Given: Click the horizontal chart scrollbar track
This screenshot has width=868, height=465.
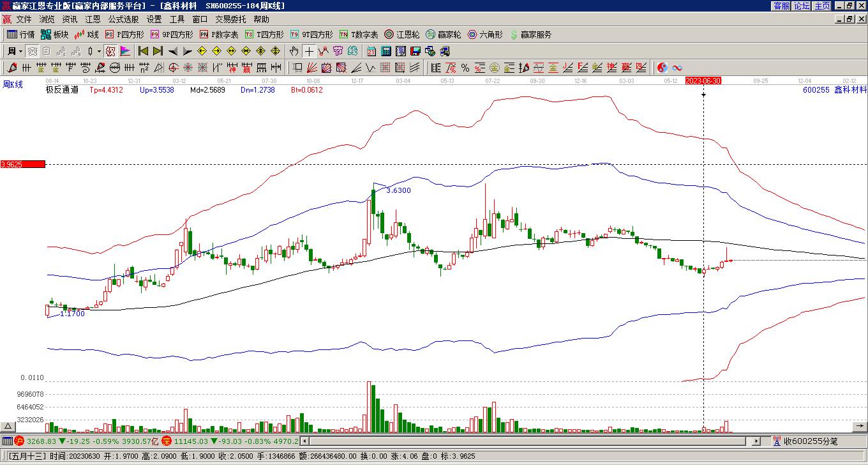Looking at the screenshot, I should pyautogui.click(x=528, y=441).
